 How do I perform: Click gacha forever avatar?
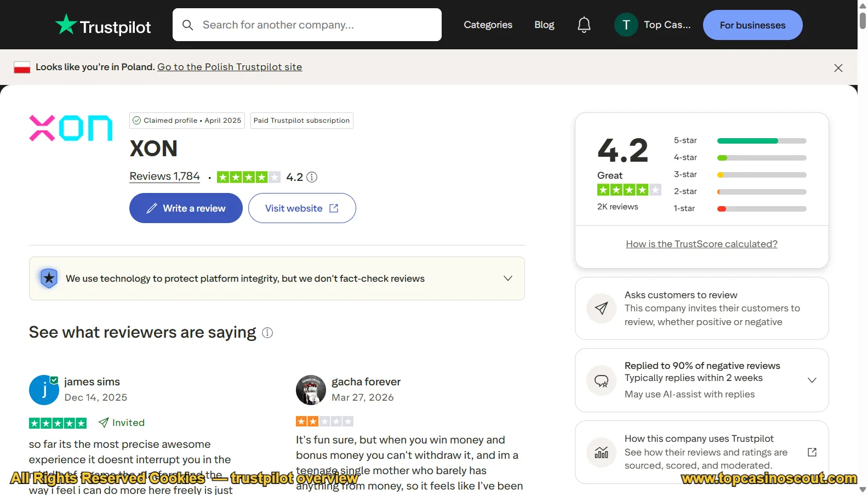pyautogui.click(x=311, y=390)
